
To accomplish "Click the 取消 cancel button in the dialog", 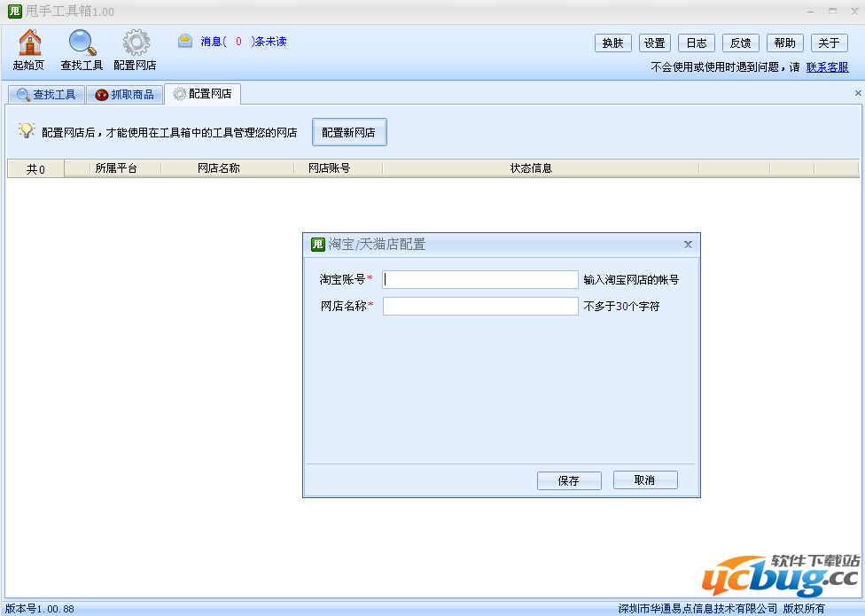I will click(x=645, y=480).
